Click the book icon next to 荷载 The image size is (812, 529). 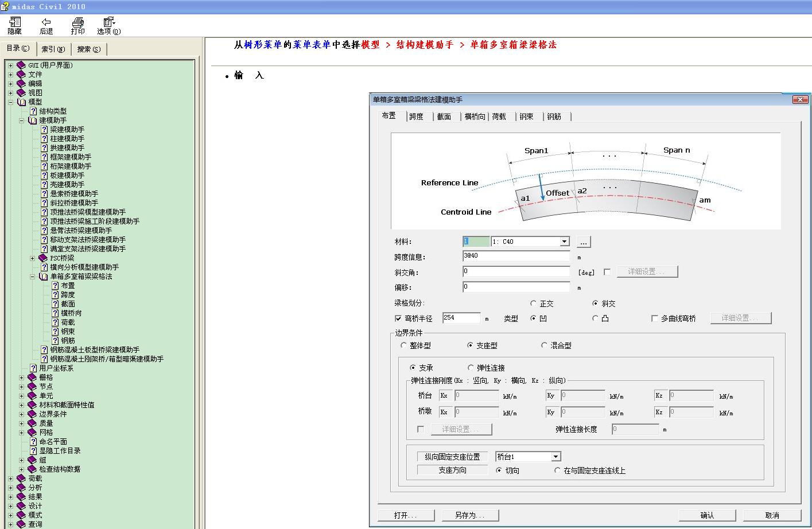pos(21,478)
